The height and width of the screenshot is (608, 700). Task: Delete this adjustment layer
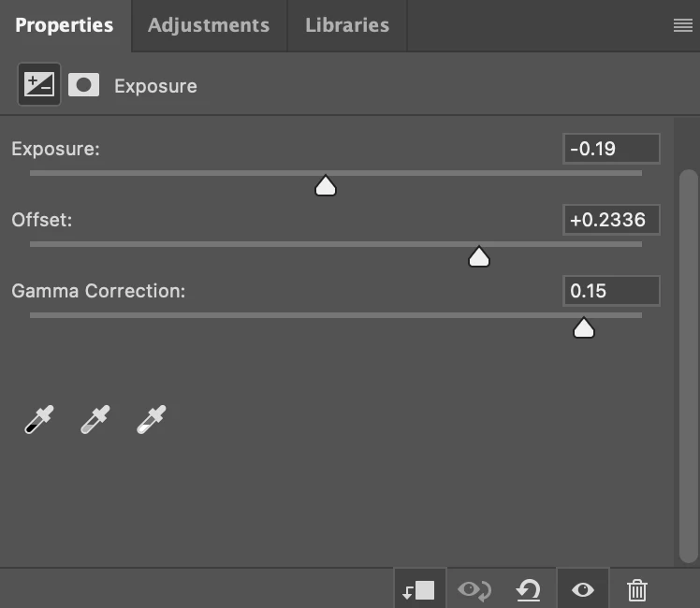(637, 590)
